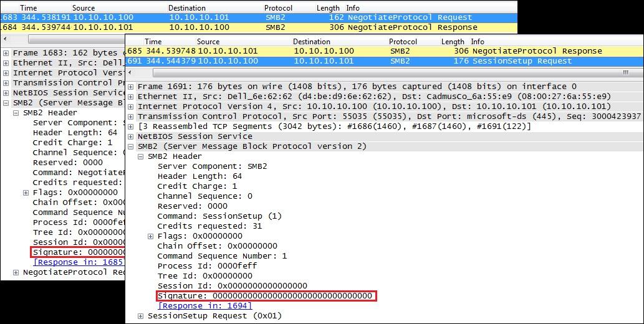Select Signature field in back window
This screenshot has height=324, width=644.
79,252
